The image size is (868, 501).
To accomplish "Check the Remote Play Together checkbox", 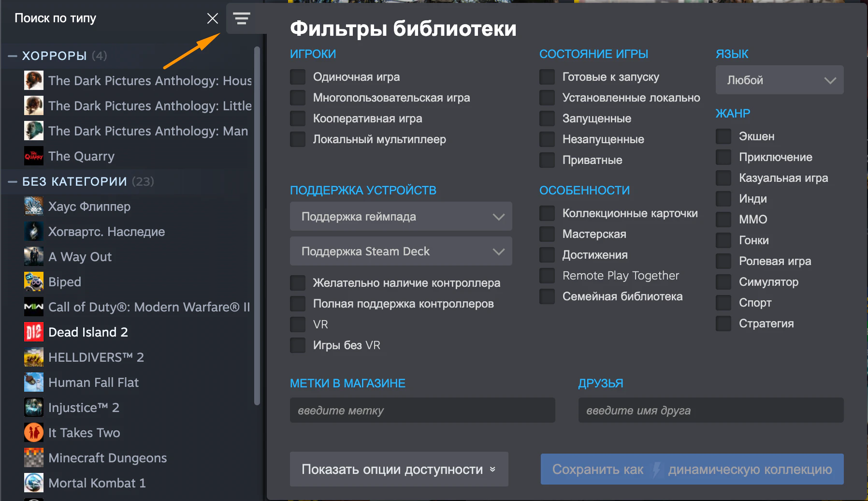I will click(x=547, y=276).
